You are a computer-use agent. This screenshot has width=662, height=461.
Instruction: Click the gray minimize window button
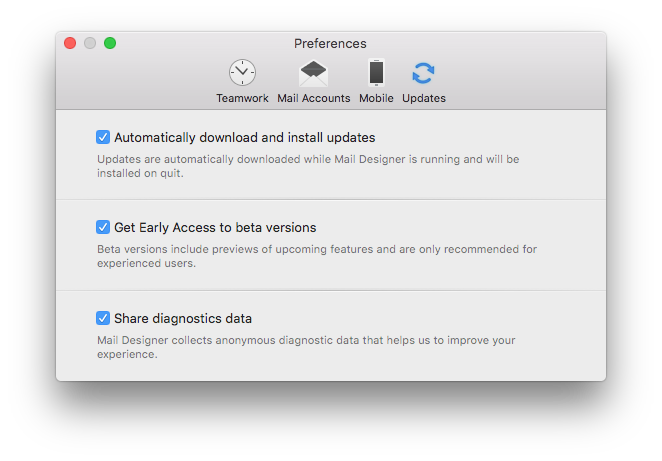coord(90,43)
